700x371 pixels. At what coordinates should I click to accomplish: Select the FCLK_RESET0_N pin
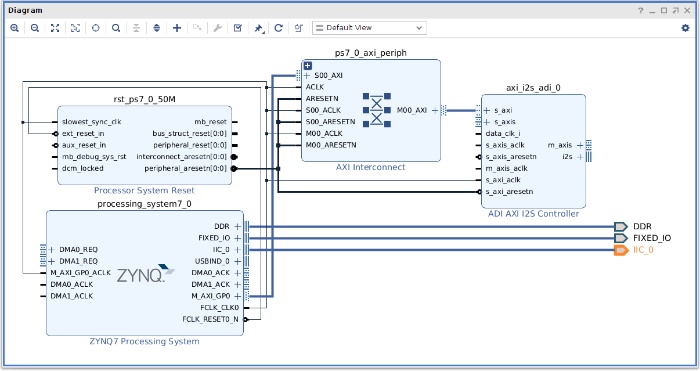click(210, 319)
